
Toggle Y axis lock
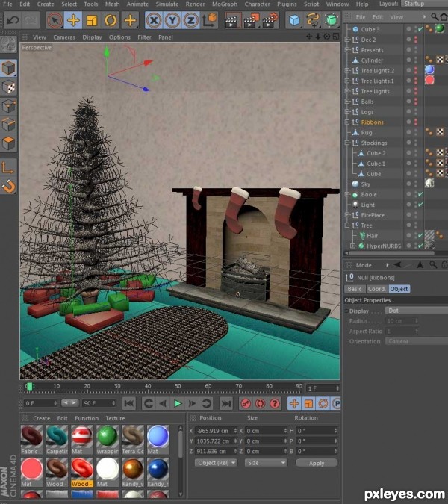click(172, 21)
